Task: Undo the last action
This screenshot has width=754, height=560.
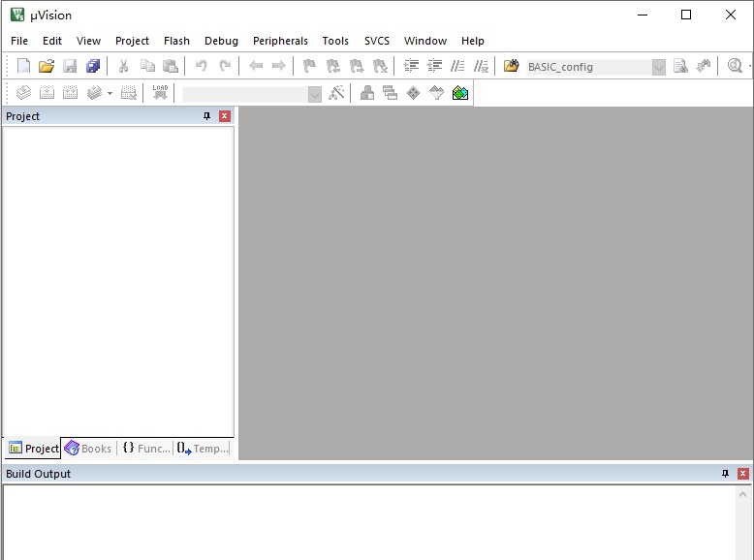Action: point(202,66)
